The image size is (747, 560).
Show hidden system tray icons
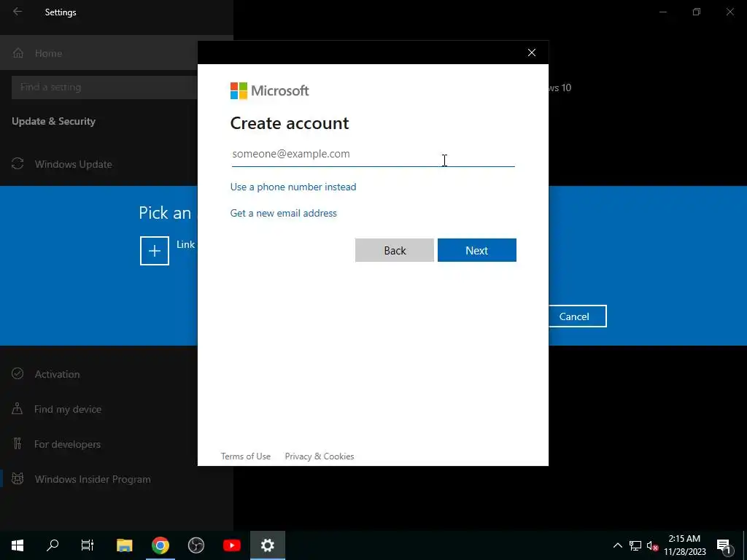617,545
